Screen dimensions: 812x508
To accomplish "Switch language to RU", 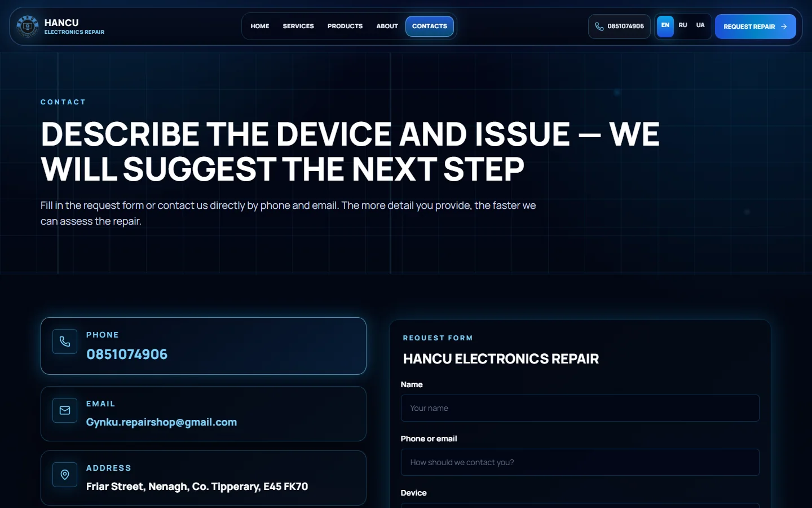I will click(683, 25).
